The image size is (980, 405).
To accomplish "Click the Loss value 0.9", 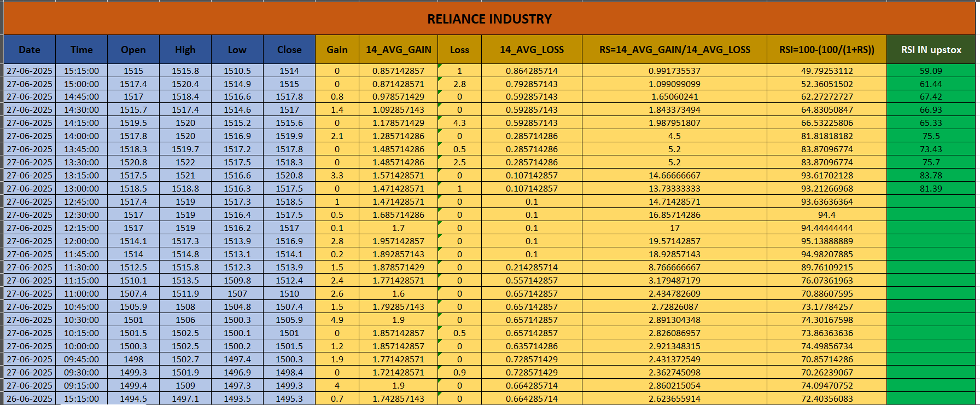I will [459, 373].
